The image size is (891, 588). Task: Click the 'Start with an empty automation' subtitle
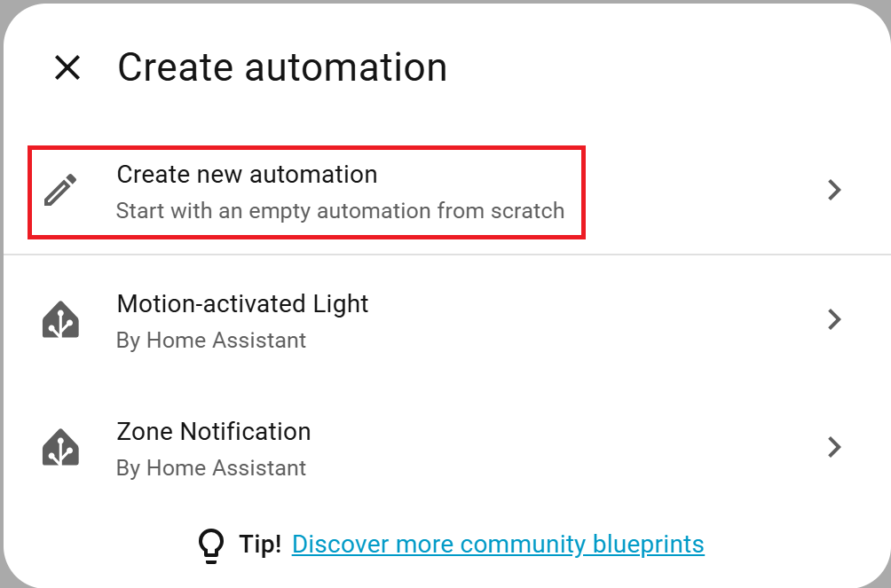pos(340,211)
